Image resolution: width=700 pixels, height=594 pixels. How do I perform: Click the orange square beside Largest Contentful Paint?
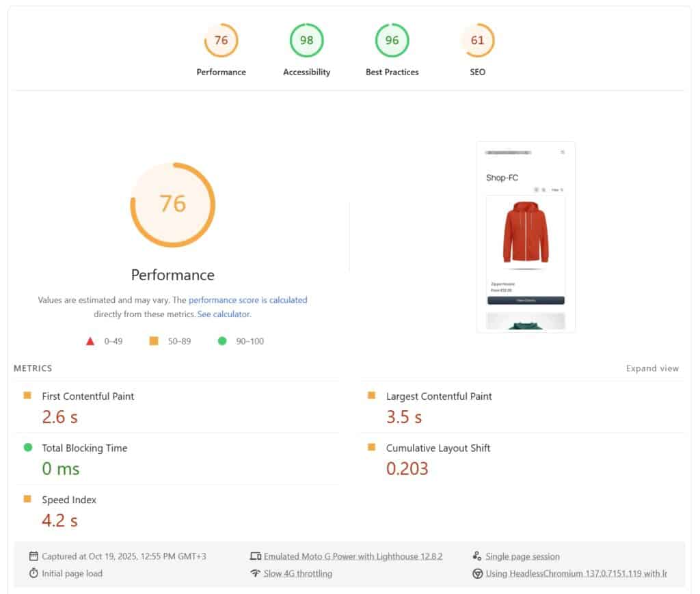[x=372, y=396]
